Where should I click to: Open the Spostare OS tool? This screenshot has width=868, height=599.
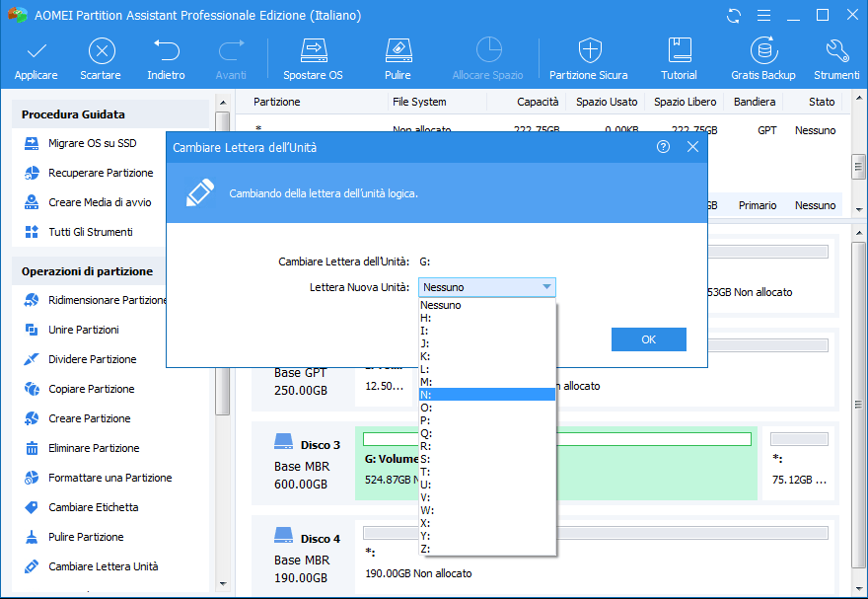point(313,52)
